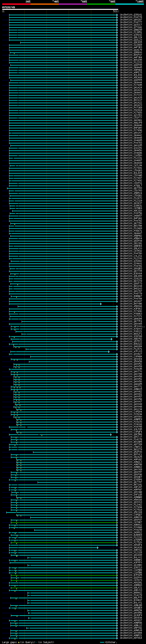
Task: Open hit UniRef100_Q9M600
Action: 131,53
